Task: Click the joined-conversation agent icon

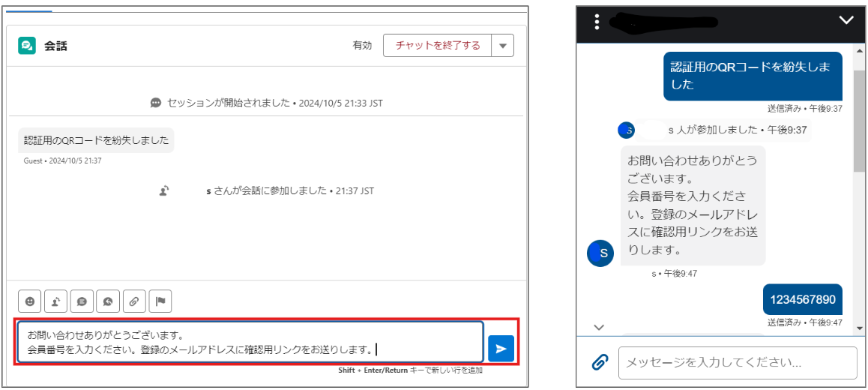Action: [164, 190]
